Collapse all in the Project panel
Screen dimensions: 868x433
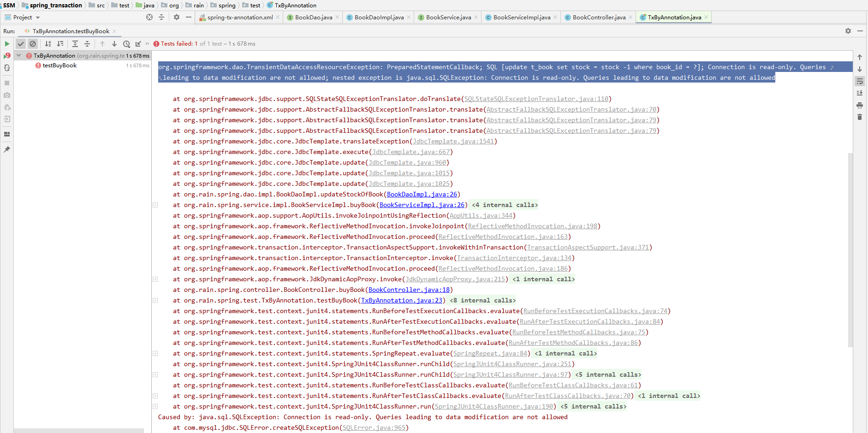(x=161, y=18)
